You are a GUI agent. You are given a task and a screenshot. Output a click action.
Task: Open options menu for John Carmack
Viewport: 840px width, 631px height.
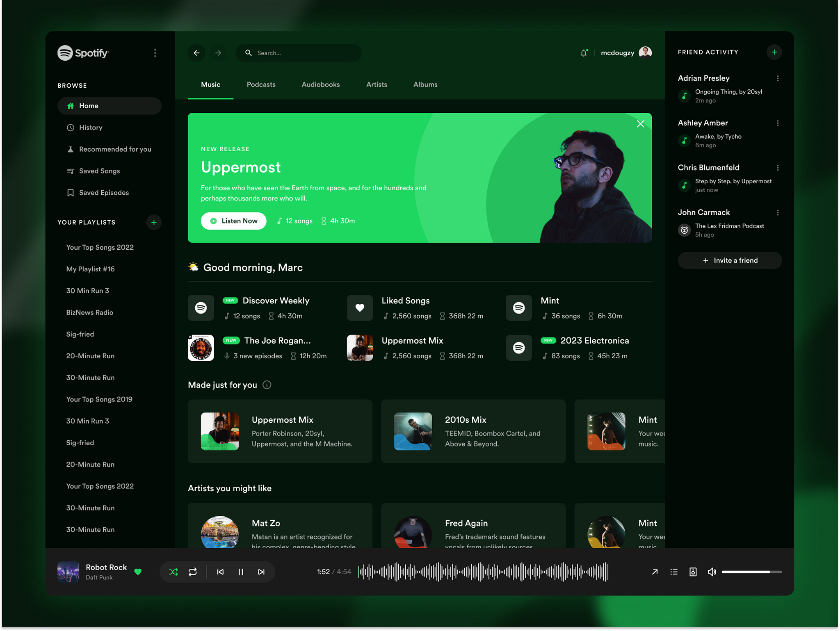click(x=778, y=212)
